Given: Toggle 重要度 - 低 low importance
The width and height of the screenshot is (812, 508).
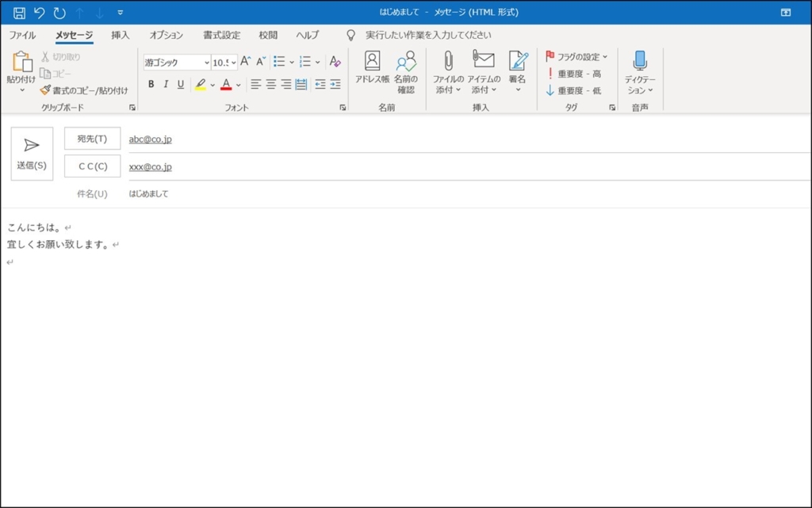Looking at the screenshot, I should [x=574, y=90].
